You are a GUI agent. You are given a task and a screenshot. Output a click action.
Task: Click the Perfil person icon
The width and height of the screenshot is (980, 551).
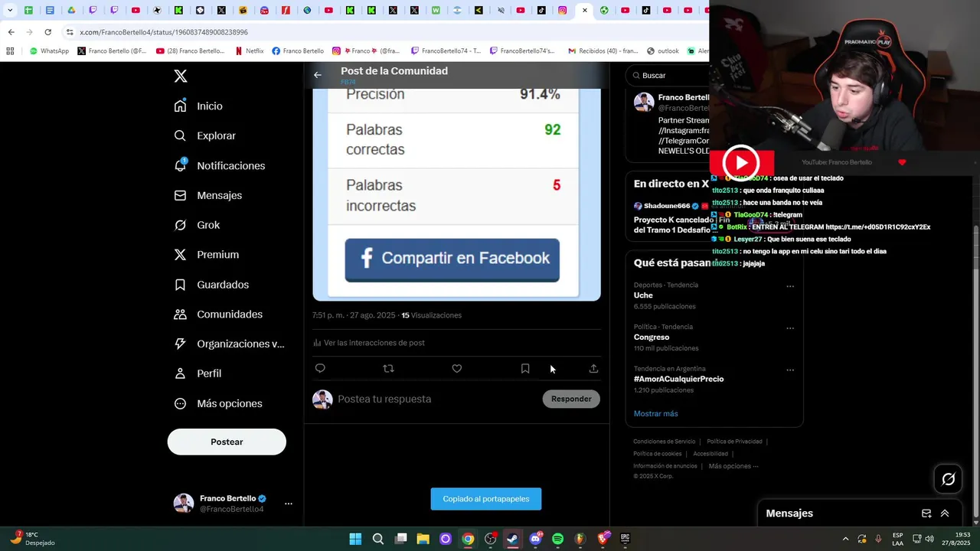tap(180, 373)
